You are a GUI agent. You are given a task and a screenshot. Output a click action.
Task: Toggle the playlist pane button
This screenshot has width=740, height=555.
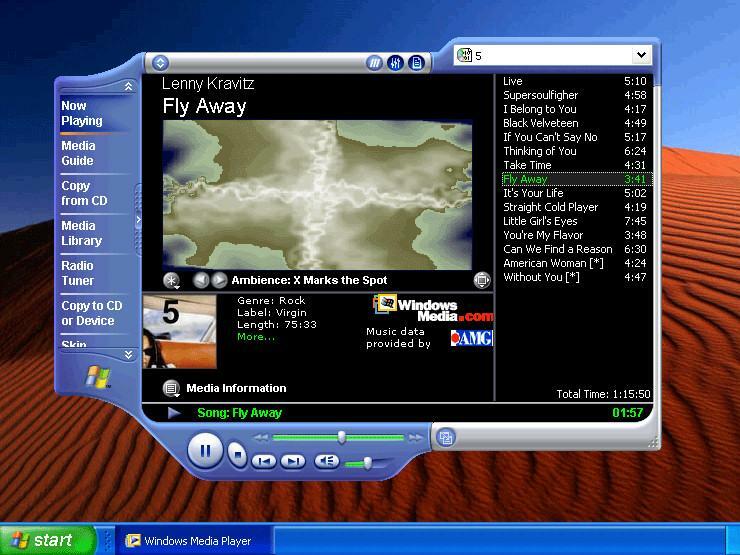tap(416, 63)
